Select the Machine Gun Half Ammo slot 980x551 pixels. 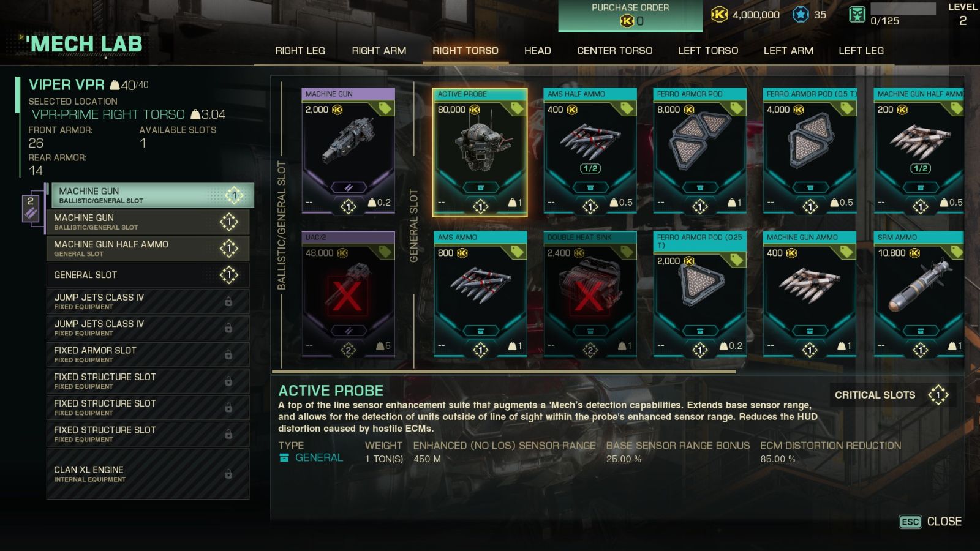pyautogui.click(x=148, y=248)
